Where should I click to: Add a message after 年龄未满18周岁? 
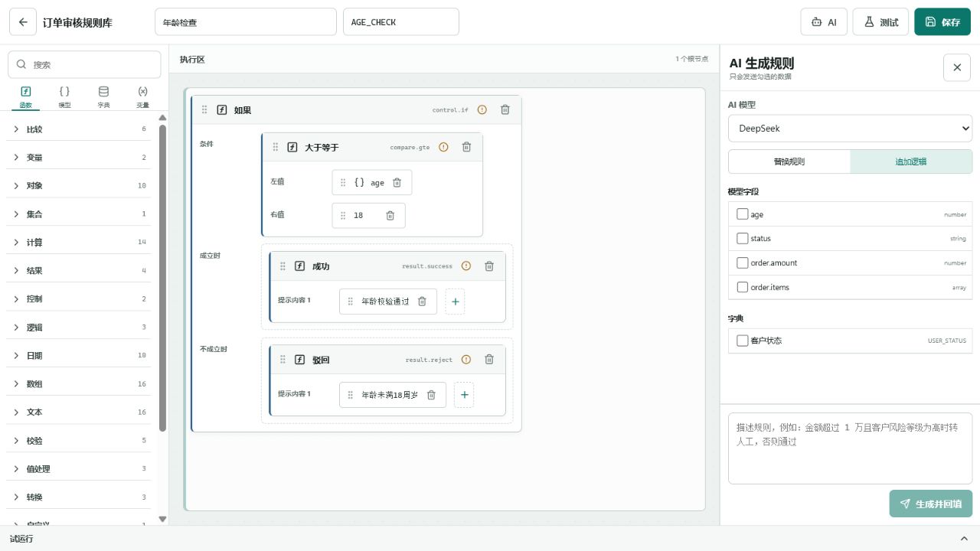pyautogui.click(x=464, y=395)
